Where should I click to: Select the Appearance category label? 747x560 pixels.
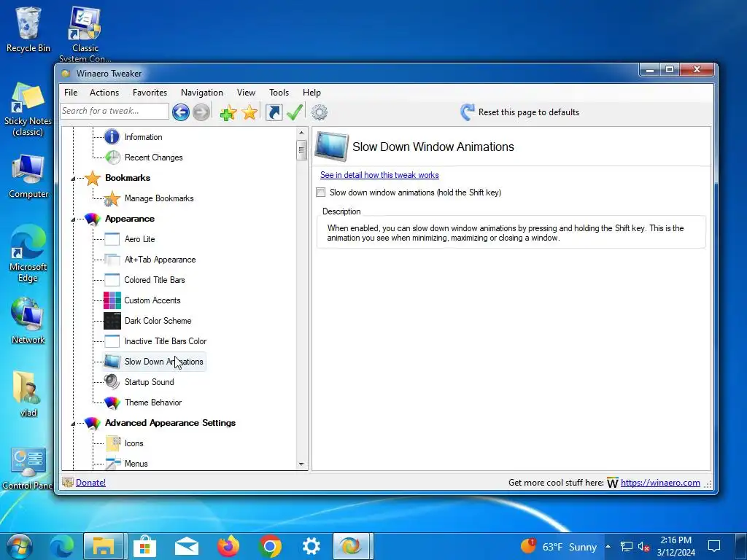point(130,219)
